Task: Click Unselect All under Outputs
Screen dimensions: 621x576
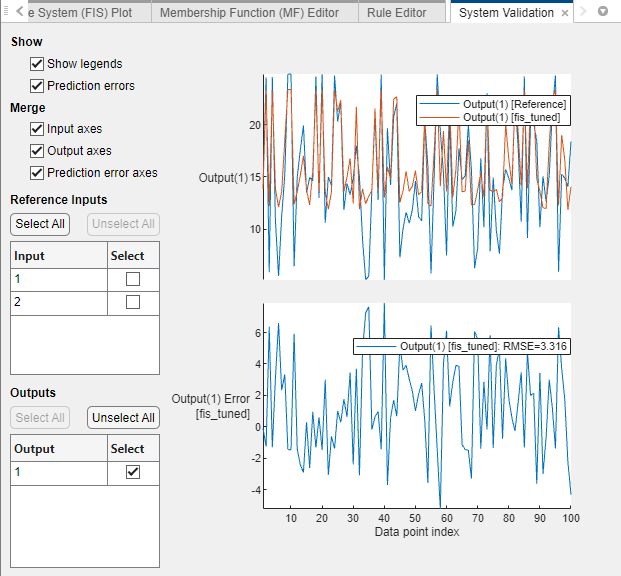Action: tap(123, 418)
